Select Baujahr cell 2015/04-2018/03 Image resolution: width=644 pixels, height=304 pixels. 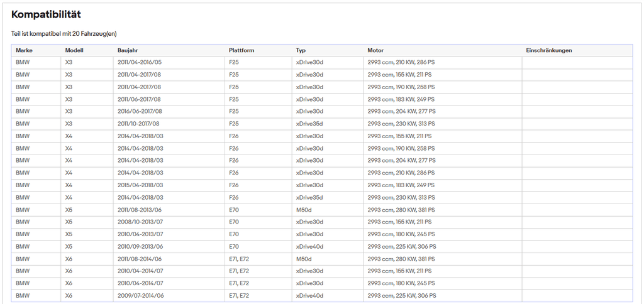(140, 185)
